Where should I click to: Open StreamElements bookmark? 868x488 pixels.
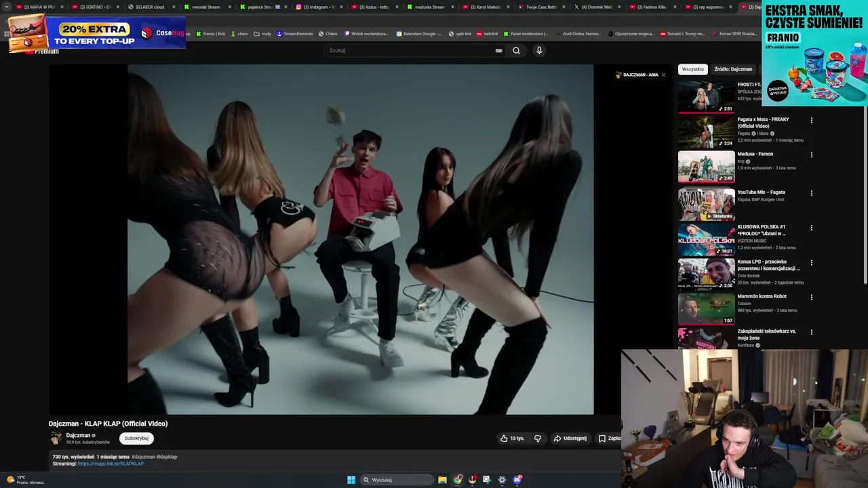tap(295, 34)
